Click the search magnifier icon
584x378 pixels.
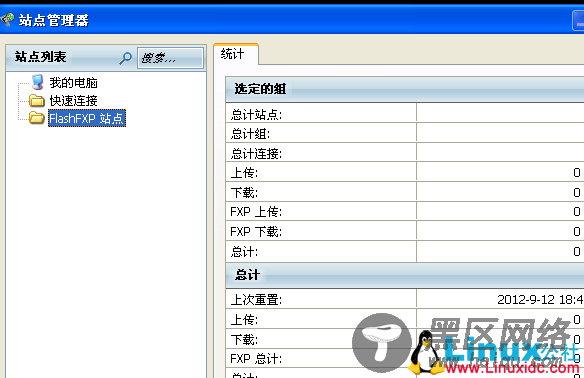(125, 58)
